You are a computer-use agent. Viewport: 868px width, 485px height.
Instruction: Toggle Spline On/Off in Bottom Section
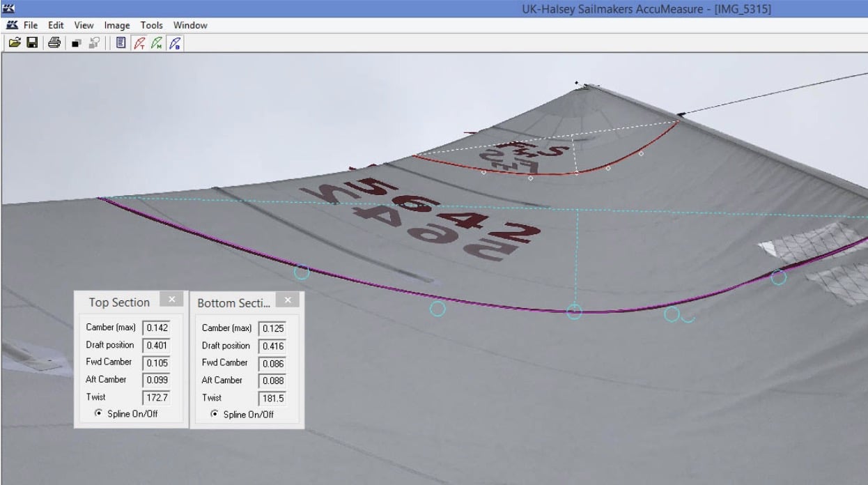point(214,415)
